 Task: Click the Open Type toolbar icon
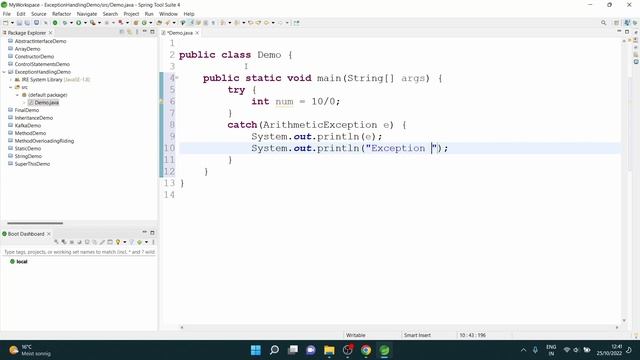pos(159,23)
